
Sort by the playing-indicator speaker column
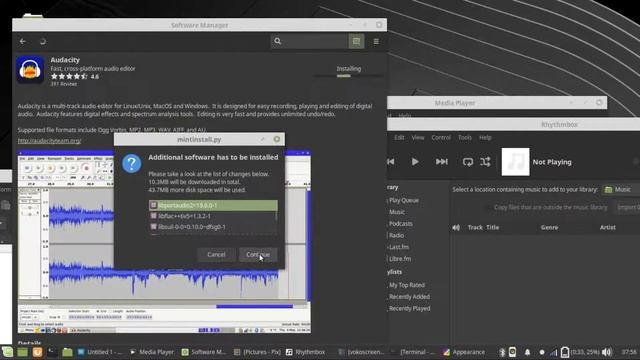[456, 227]
